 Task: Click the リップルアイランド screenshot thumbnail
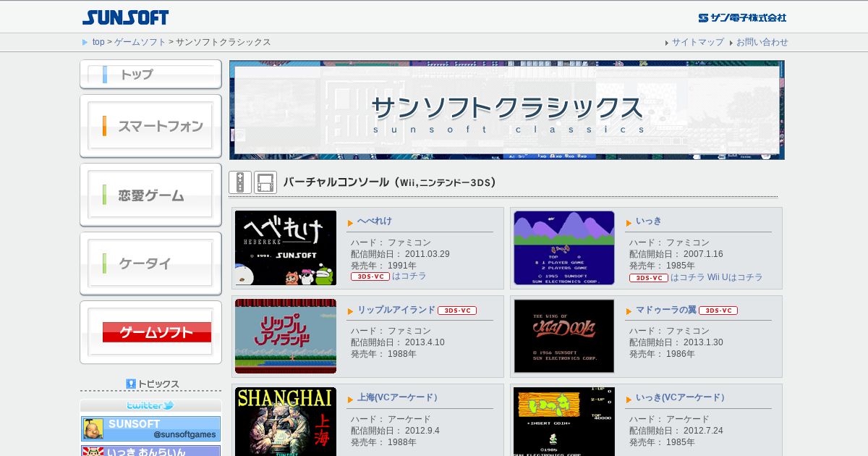pos(286,336)
